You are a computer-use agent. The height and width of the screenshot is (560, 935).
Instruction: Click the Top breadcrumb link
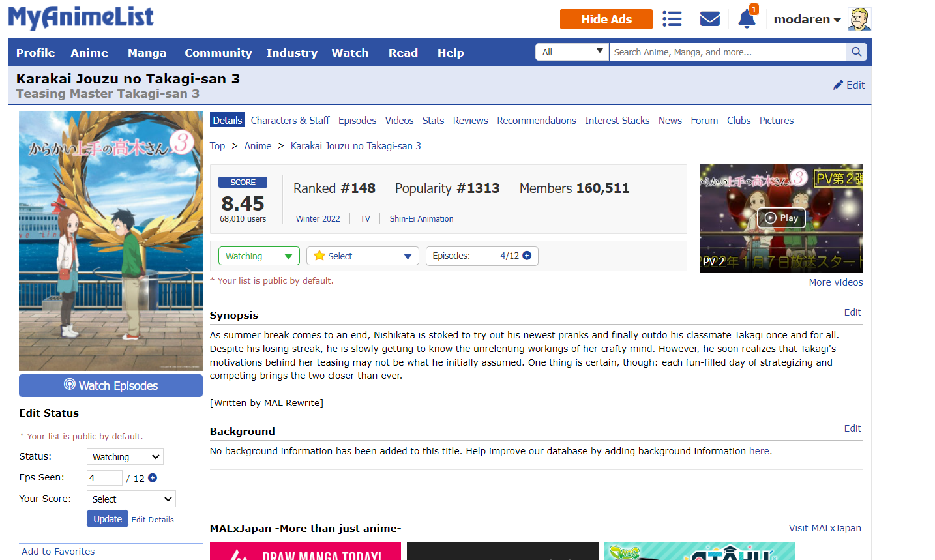click(x=217, y=146)
